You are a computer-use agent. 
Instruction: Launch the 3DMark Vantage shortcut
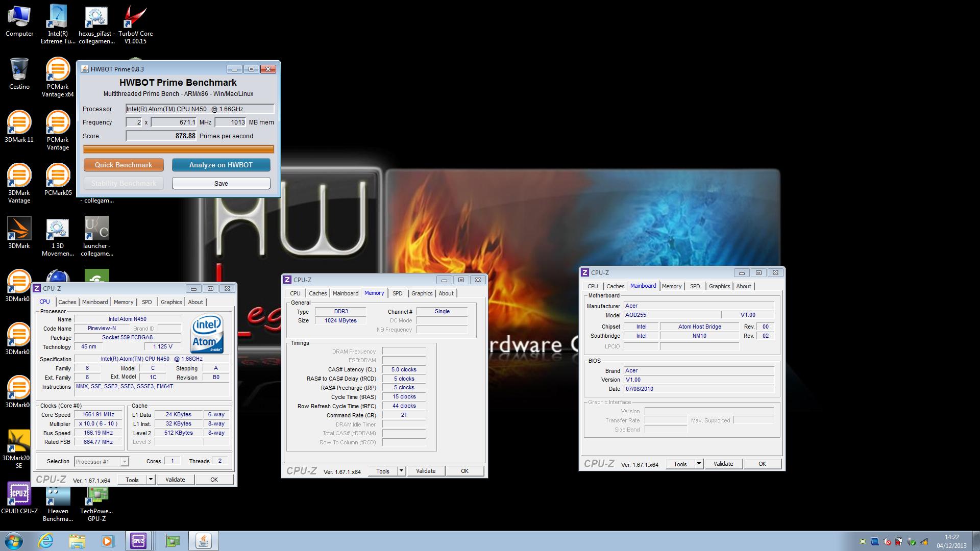19,184
